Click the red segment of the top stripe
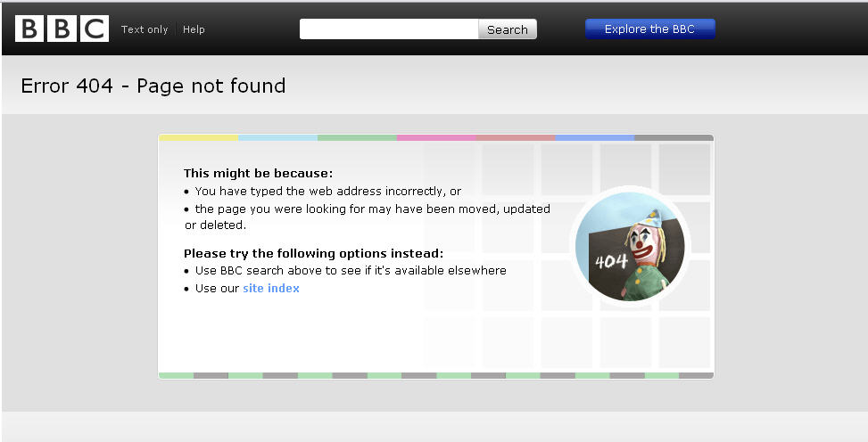 (x=516, y=137)
